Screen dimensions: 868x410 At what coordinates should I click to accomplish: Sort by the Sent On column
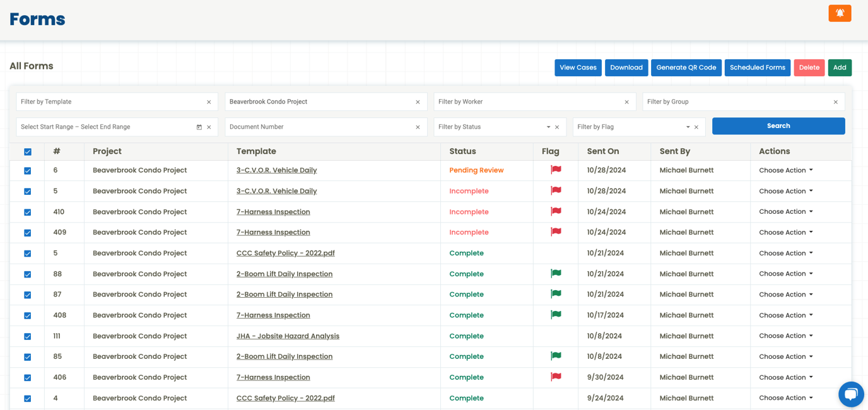[x=602, y=151]
